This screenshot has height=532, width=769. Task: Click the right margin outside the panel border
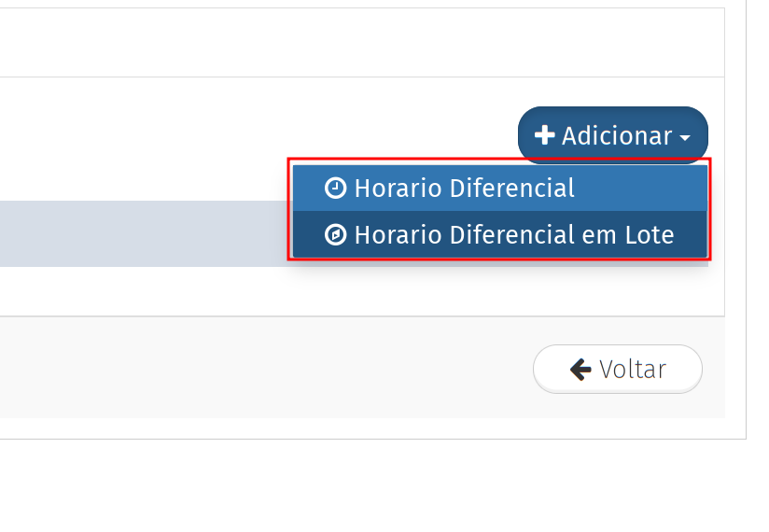click(x=758, y=233)
